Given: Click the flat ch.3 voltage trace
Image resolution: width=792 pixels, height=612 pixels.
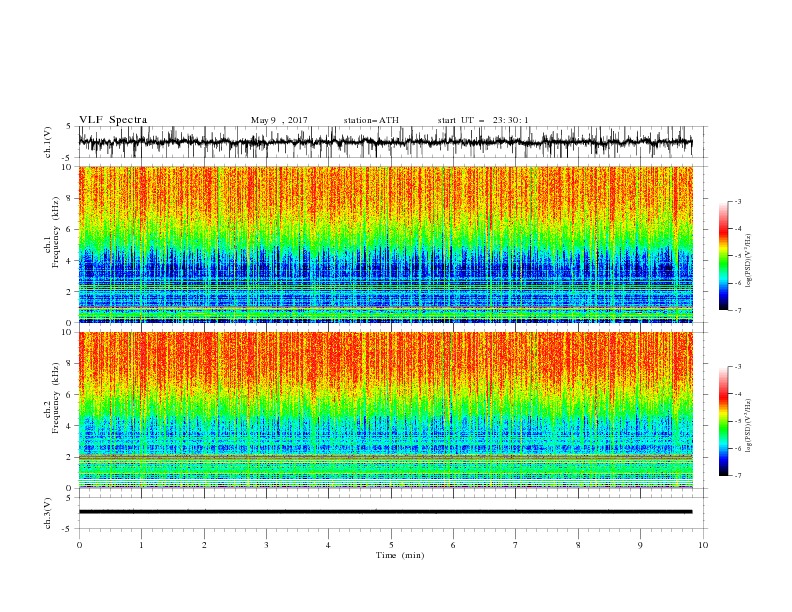Looking at the screenshot, I should point(385,512).
